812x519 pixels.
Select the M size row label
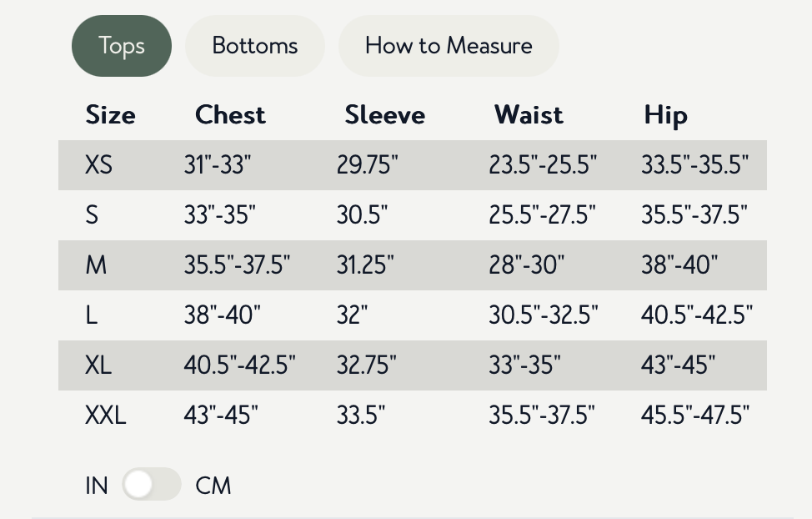tap(96, 265)
